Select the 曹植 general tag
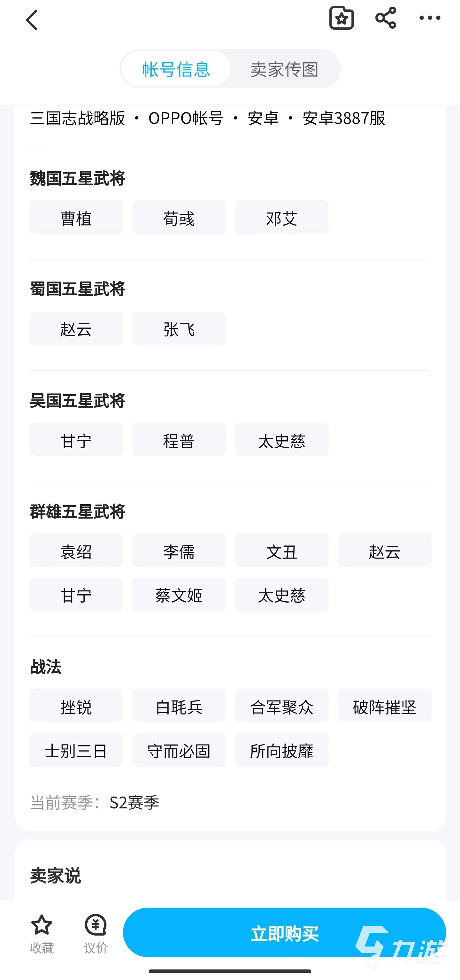The image size is (460, 980). pos(76,218)
